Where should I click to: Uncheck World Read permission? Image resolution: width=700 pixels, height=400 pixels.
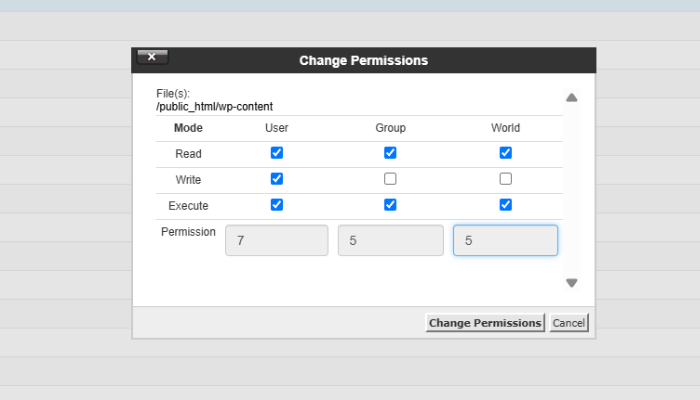pyautogui.click(x=506, y=153)
